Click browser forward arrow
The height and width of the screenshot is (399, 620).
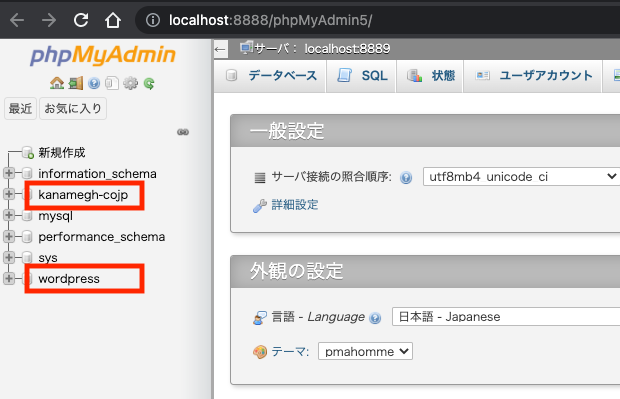click(49, 20)
